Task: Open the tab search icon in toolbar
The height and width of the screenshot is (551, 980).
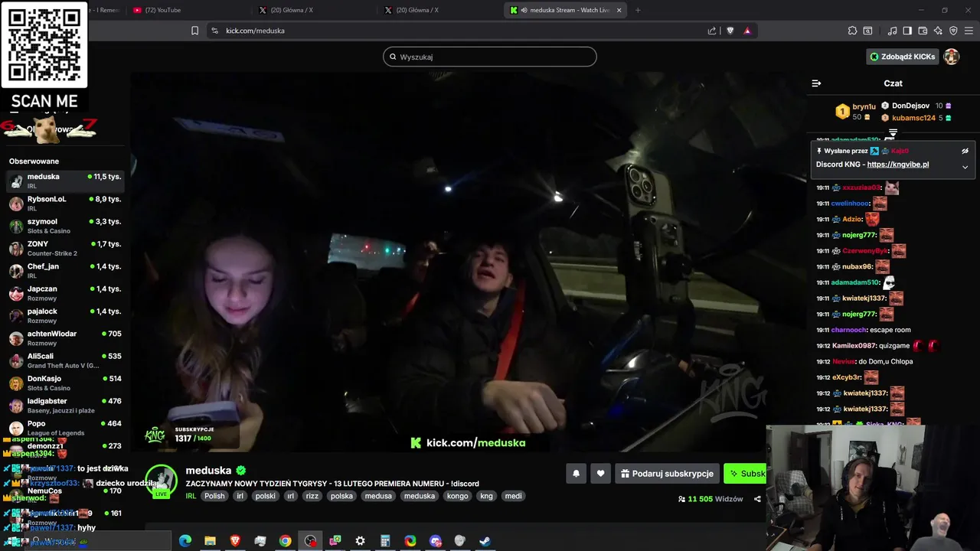Action: click(867, 31)
